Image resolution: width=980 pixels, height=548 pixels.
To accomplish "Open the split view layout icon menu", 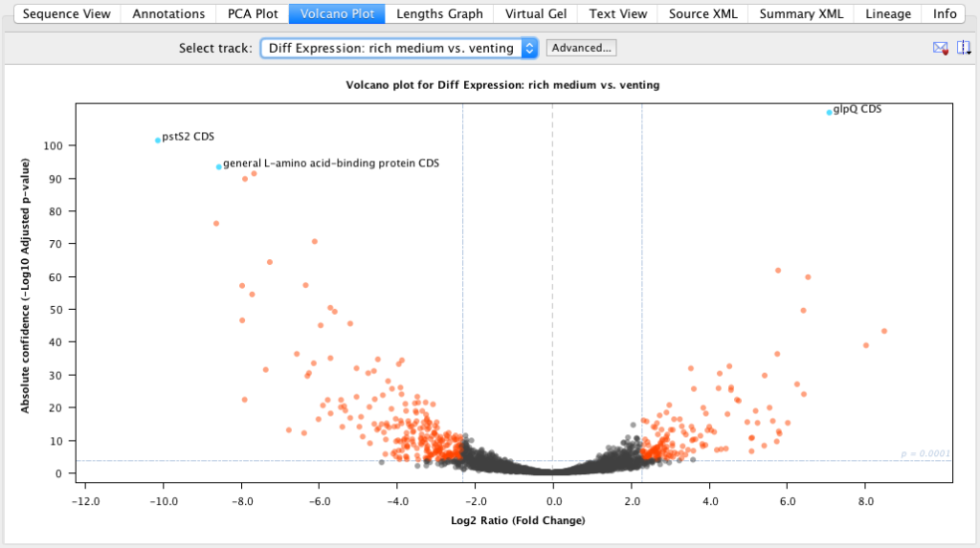I will [964, 48].
